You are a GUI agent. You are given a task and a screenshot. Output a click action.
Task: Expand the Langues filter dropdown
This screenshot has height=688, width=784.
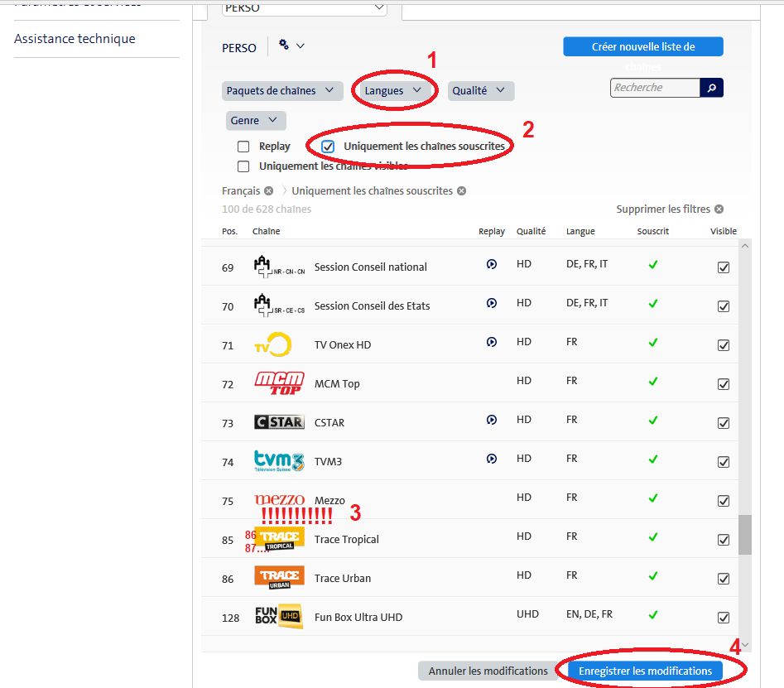[x=393, y=91]
